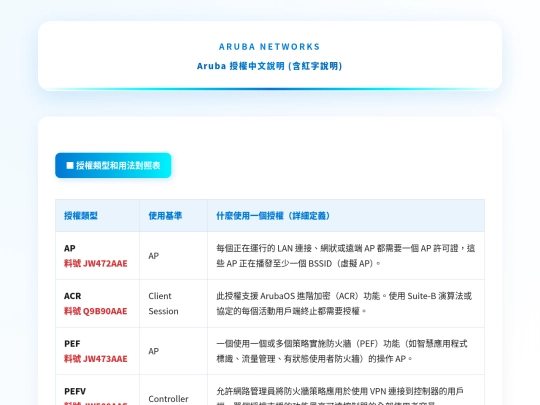The width and height of the screenshot is (540, 405).
Task: Click the ACR license type name
Action: click(x=72, y=296)
